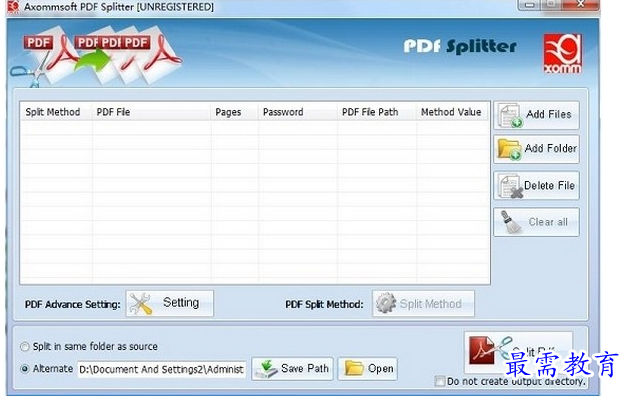Screen dimensions: 627x396
Task: Click the Delete File button
Action: pos(536,186)
